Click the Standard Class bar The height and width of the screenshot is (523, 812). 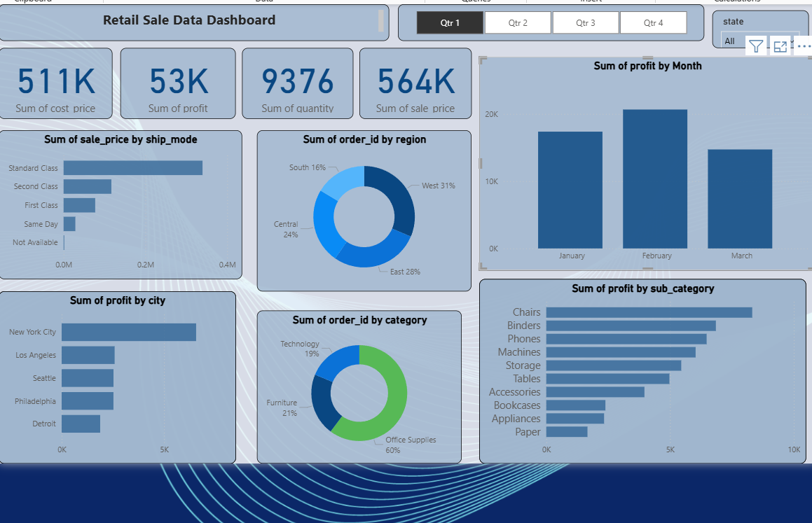(133, 168)
